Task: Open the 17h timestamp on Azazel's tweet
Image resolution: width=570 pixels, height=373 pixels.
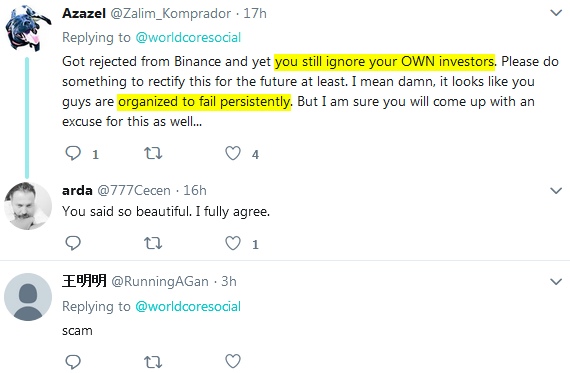Action: pyautogui.click(x=255, y=13)
